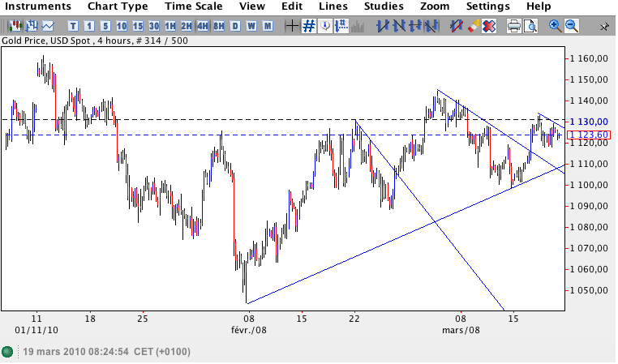Click the printer icon in the toolbar
Image resolution: width=618 pixels, height=364 pixels.
click(513, 26)
